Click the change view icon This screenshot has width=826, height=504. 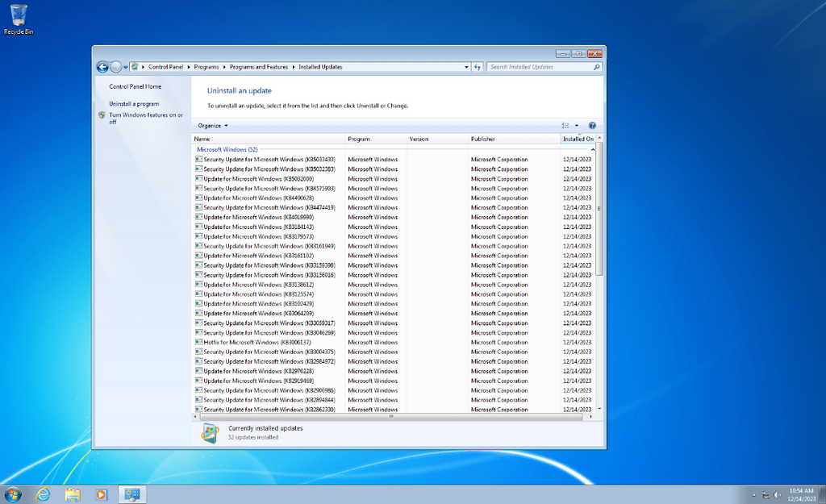565,125
